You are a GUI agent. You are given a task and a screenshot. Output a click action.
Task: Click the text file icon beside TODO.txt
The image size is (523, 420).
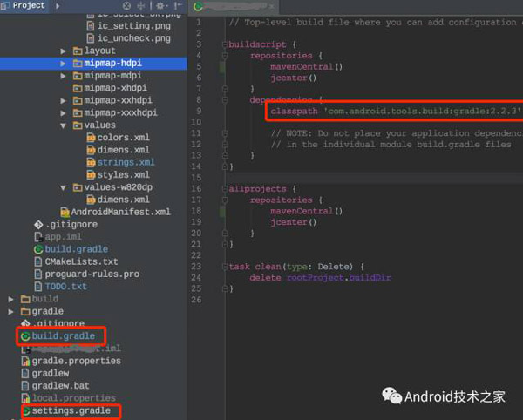coord(38,287)
